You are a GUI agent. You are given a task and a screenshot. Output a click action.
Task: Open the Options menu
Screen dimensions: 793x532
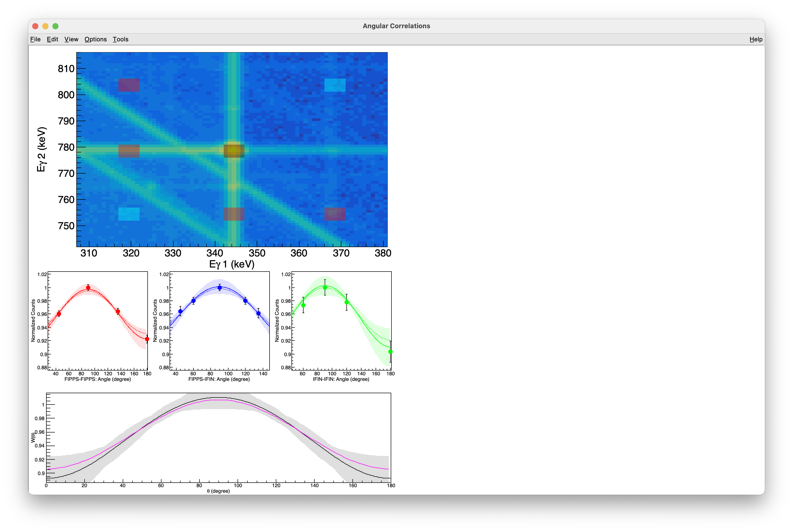(96, 39)
